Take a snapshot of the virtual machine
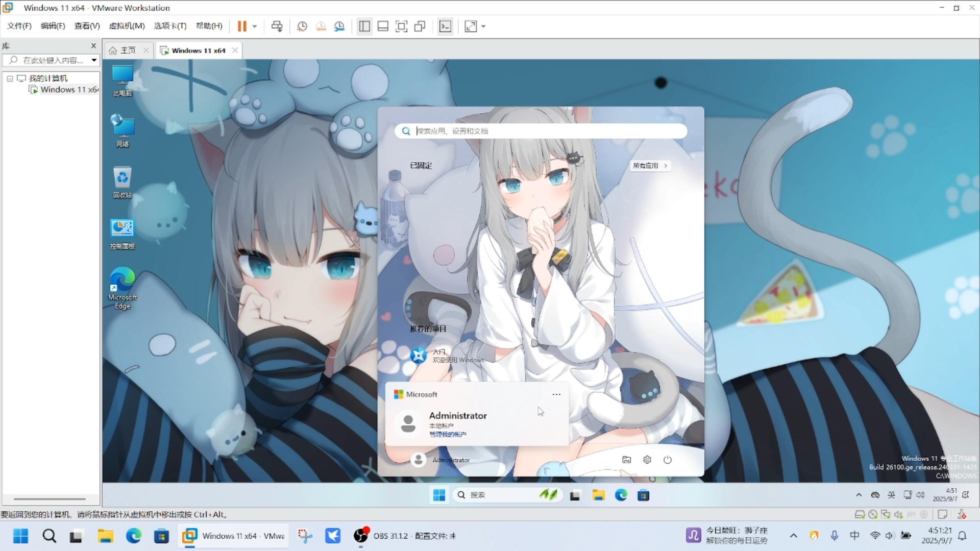 click(302, 27)
